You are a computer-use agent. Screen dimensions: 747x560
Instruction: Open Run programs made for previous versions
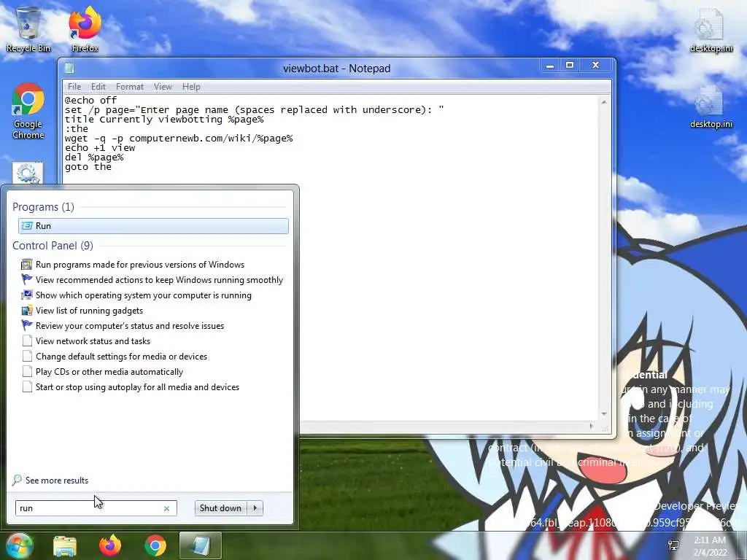tap(140, 265)
